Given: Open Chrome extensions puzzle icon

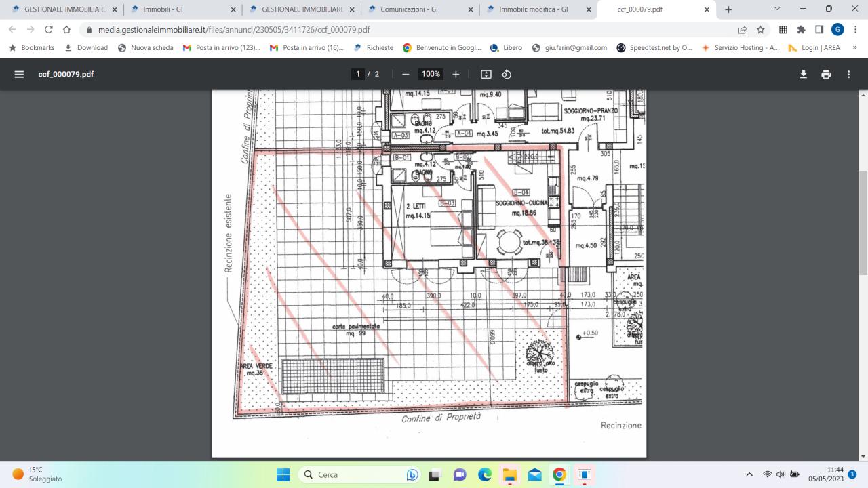Looking at the screenshot, I should (x=801, y=30).
